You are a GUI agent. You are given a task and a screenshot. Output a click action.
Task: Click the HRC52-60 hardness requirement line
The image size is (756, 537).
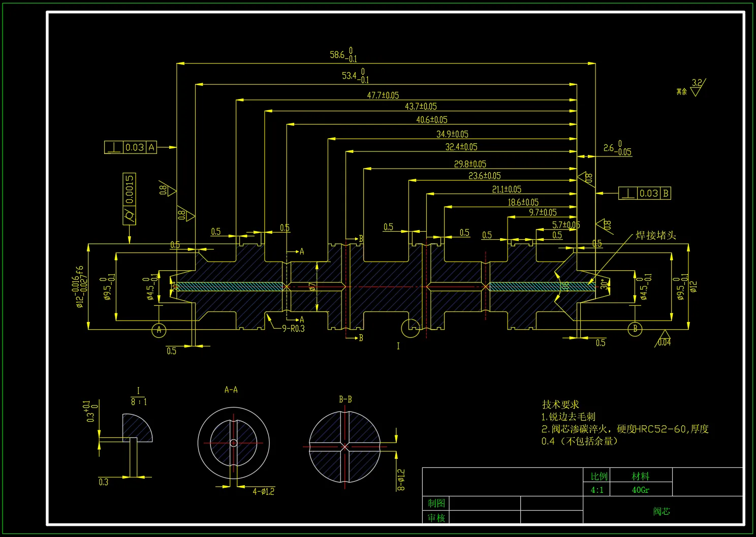tap(625, 429)
